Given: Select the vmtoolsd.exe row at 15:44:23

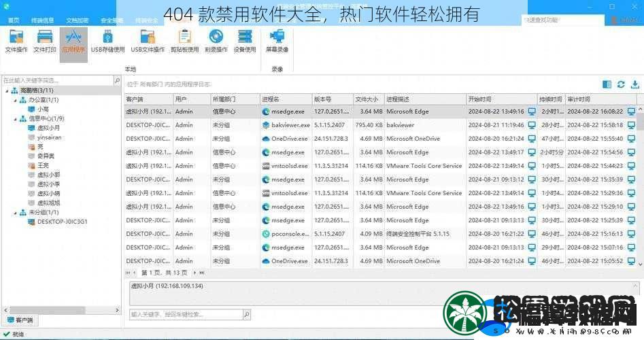Looking at the screenshot, I should tap(381, 166).
